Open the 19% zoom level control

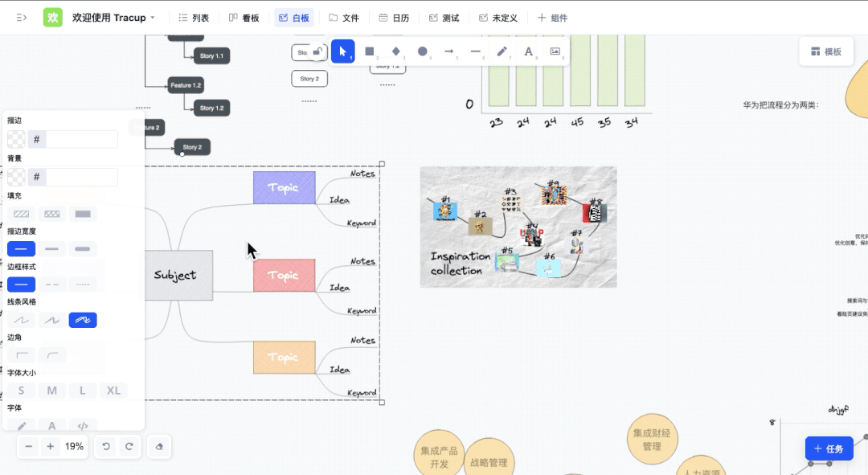74,446
